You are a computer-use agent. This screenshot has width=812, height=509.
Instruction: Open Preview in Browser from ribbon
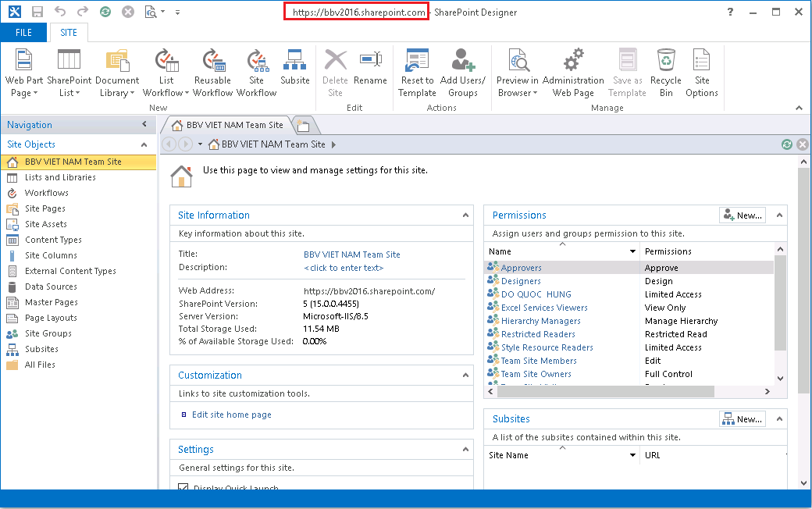[x=518, y=73]
